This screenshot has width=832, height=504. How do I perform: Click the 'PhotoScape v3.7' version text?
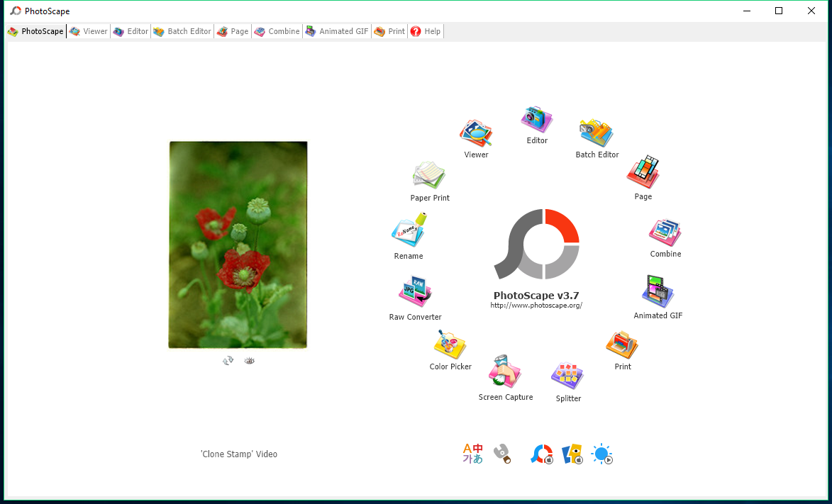[536, 296]
